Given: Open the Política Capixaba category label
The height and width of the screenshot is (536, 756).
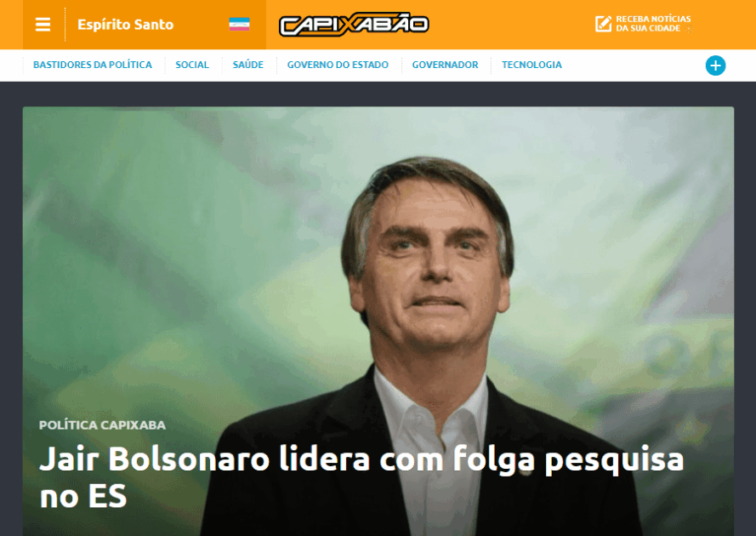Looking at the screenshot, I should pos(102,425).
